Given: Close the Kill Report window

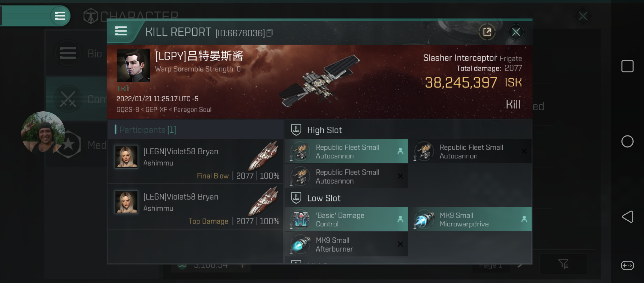Looking at the screenshot, I should click(x=516, y=32).
